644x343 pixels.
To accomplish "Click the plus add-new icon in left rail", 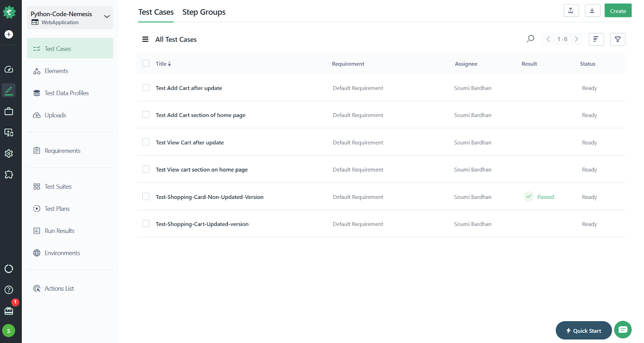I will tap(9, 35).
